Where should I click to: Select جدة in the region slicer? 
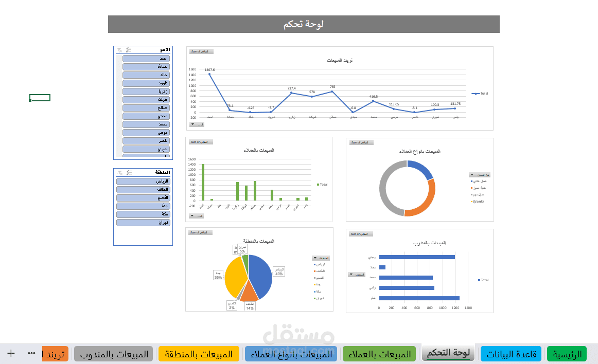click(143, 206)
